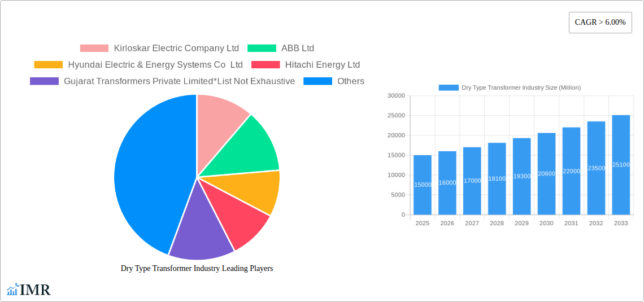Click Dry Type Transformer Industry Size legend text
This screenshot has width=644, height=302.
521,87
